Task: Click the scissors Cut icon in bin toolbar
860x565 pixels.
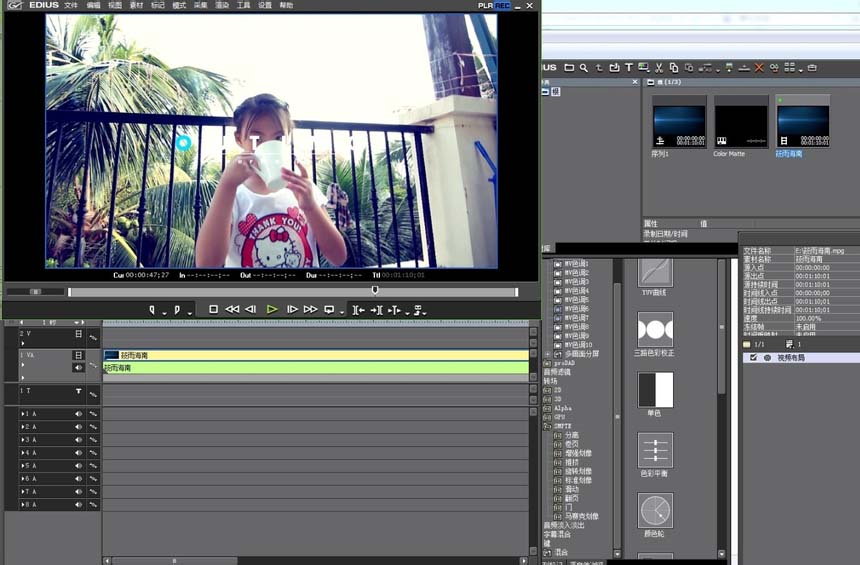Action: click(659, 68)
